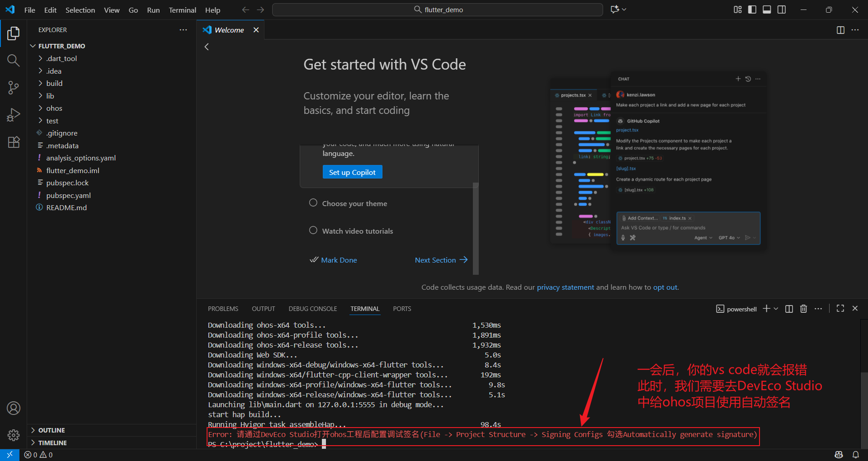The width and height of the screenshot is (868, 461).
Task: Switch to the PORTS tab
Action: [402, 309]
